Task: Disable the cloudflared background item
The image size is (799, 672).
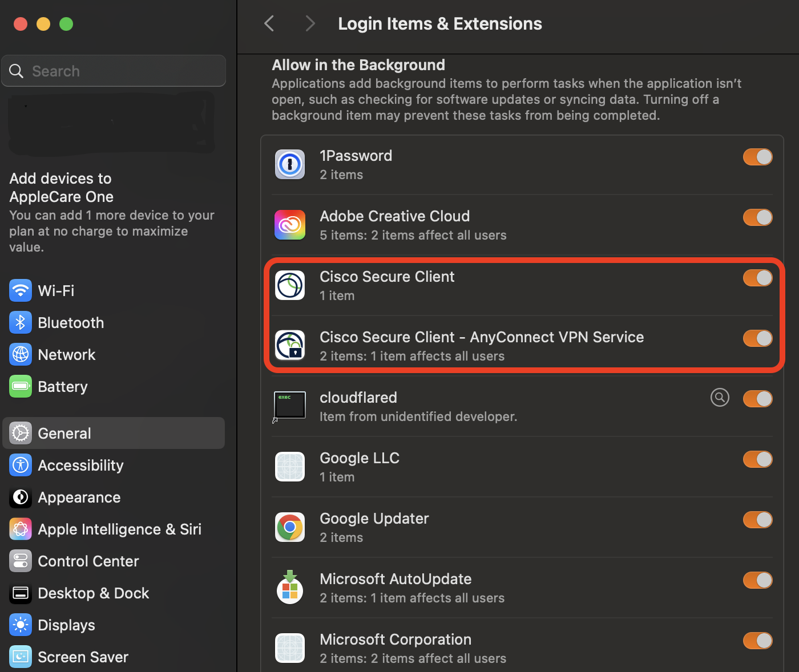Action: tap(758, 399)
